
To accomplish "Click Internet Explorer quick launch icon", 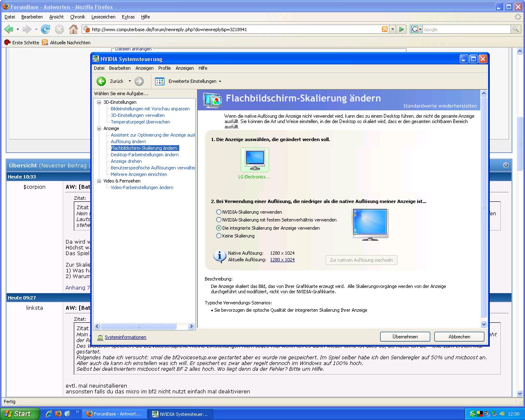I will [x=49, y=414].
